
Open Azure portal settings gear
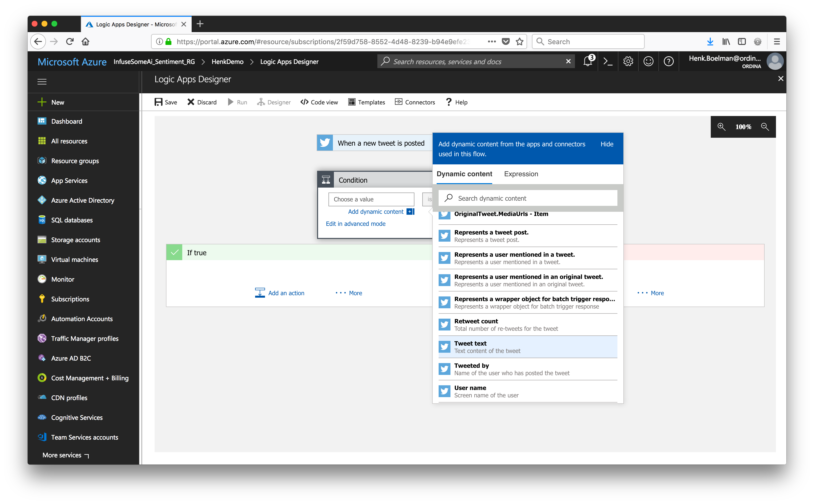point(628,61)
